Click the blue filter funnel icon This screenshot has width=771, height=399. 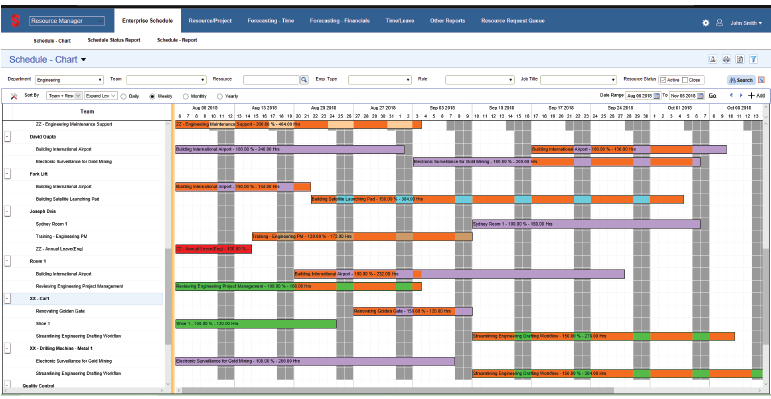[753, 60]
